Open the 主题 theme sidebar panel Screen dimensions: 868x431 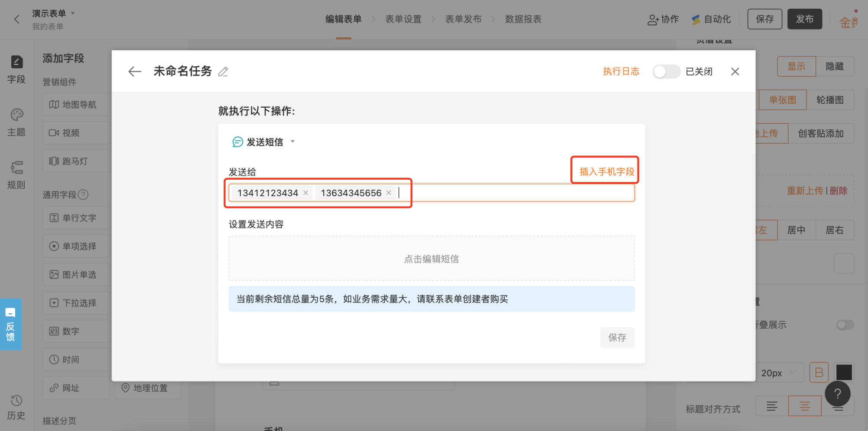click(16, 122)
